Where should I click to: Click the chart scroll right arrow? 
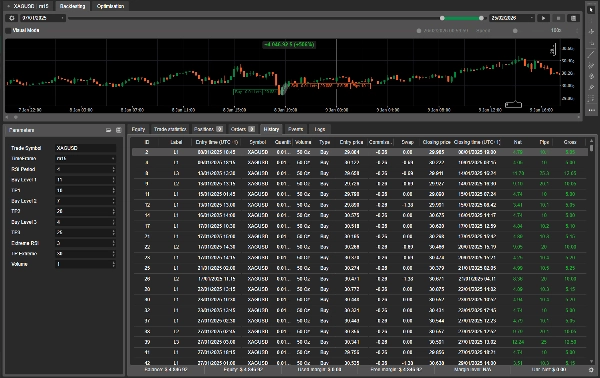pos(579,117)
